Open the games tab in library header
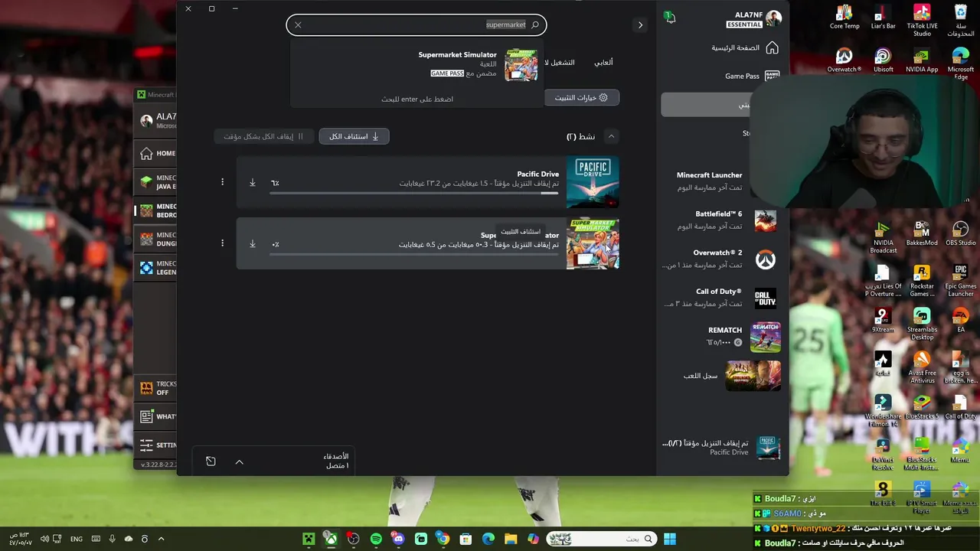The height and width of the screenshot is (551, 980). tap(603, 62)
